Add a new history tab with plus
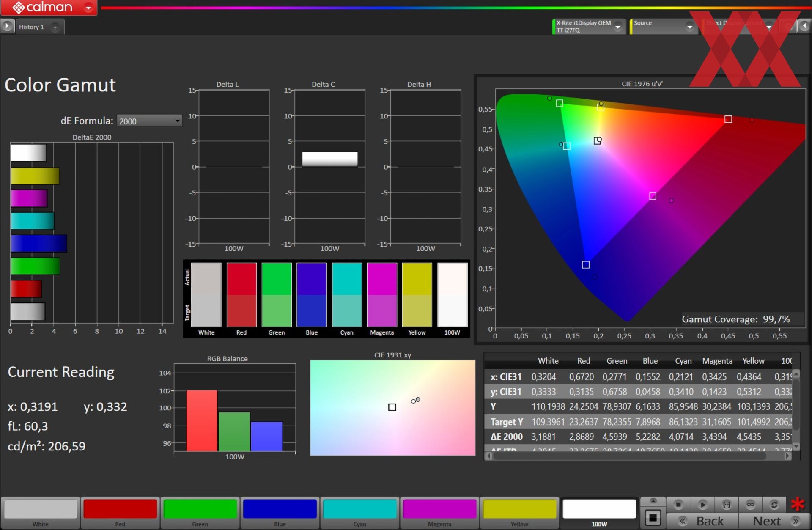 55,27
